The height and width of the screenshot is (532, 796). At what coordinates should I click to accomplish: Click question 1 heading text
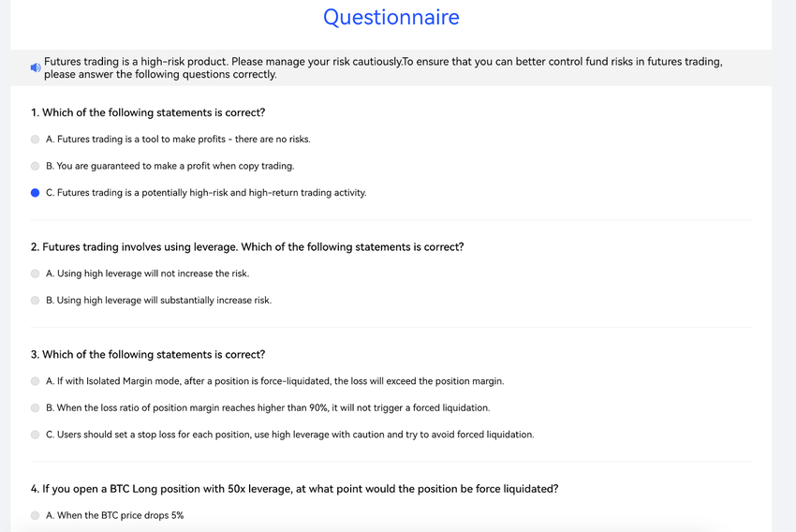(x=148, y=112)
